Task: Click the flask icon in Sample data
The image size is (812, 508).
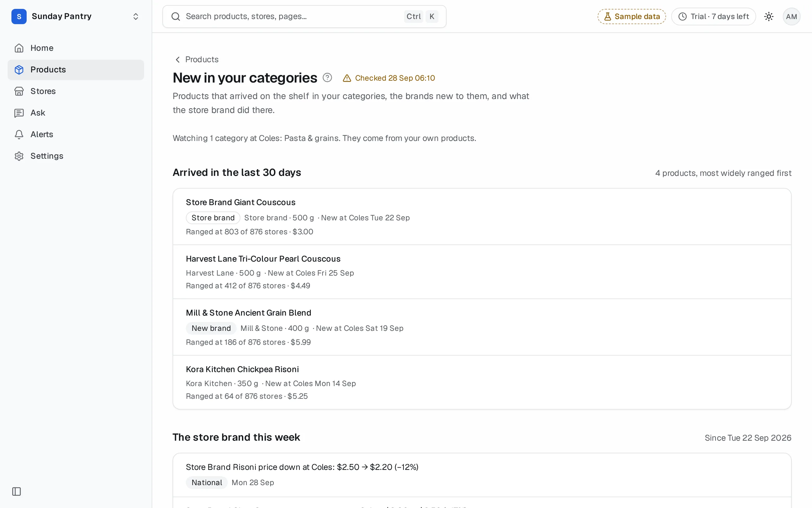Action: click(608, 17)
